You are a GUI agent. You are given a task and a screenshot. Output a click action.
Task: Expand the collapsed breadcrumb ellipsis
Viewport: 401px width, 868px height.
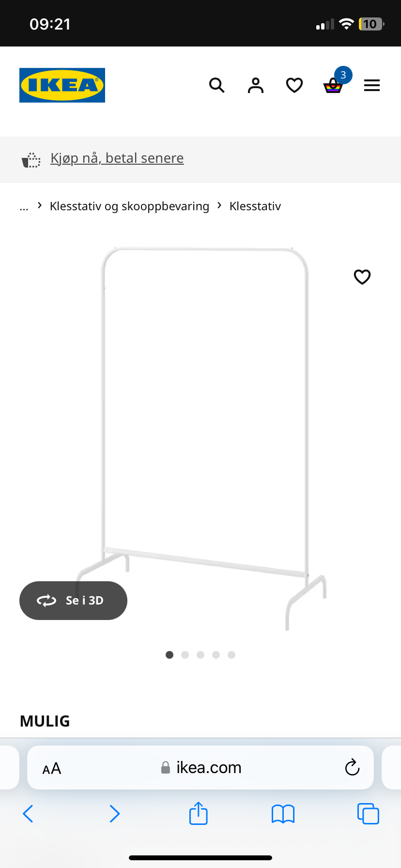[x=24, y=207]
